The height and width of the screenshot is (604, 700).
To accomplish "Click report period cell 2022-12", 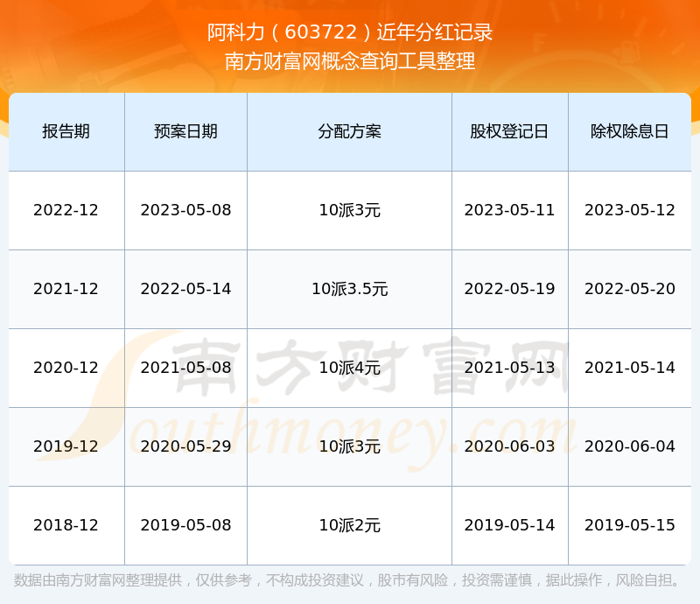I will 66,210.
